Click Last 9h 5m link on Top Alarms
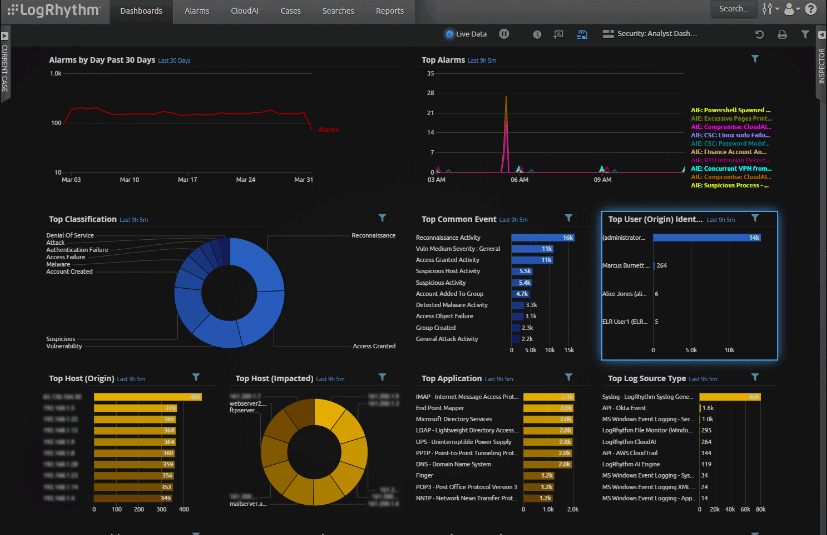Image resolution: width=827 pixels, height=535 pixels. coord(482,61)
